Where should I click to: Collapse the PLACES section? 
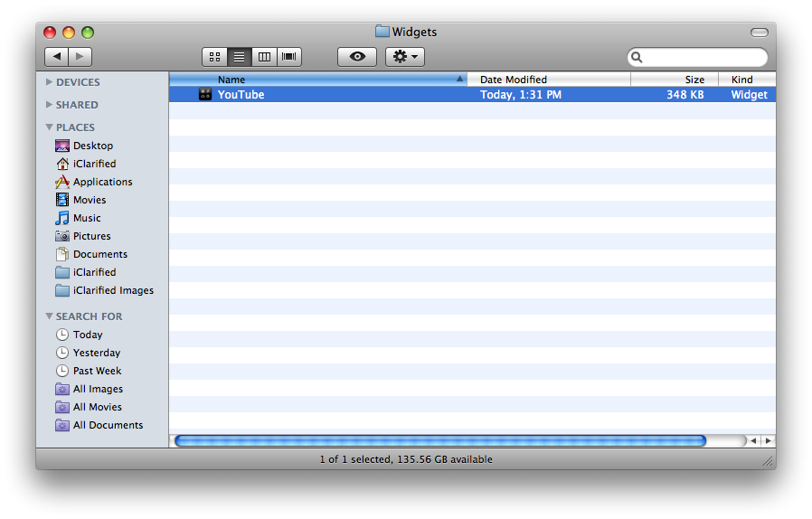point(49,127)
